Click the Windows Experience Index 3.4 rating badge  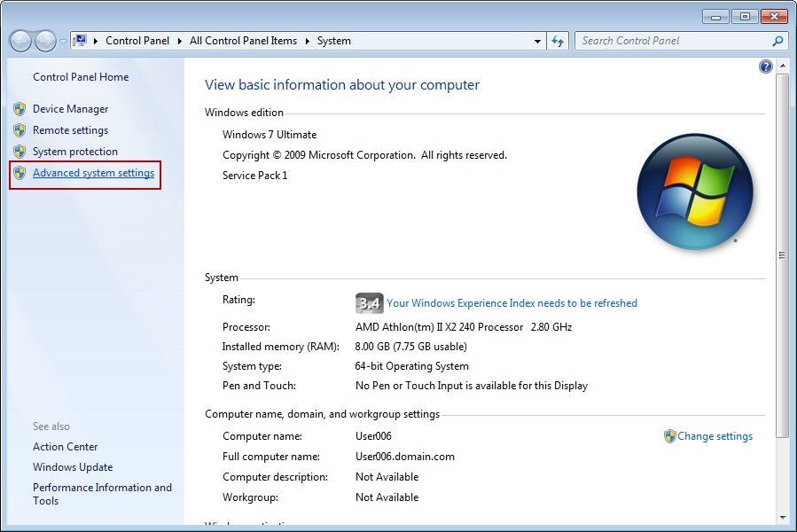(369, 303)
